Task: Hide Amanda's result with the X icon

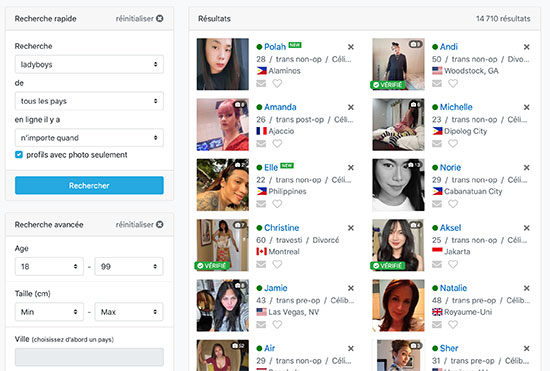Action: click(x=351, y=107)
